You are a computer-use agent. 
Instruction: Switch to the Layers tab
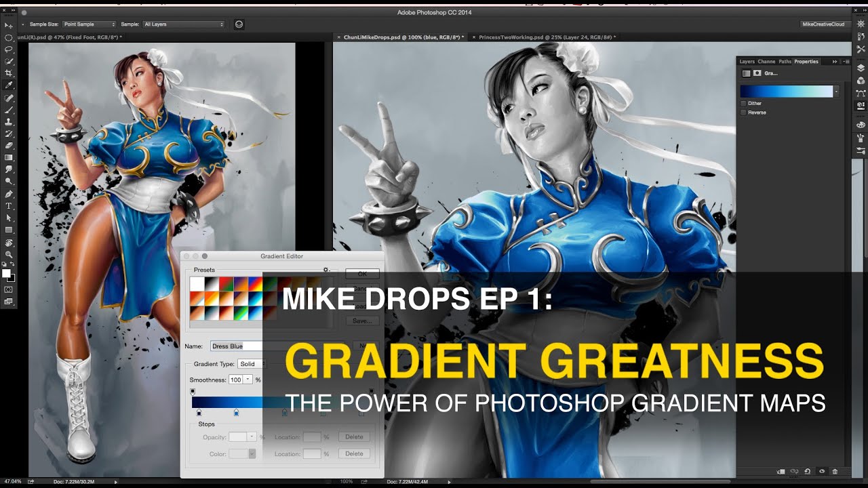[747, 62]
